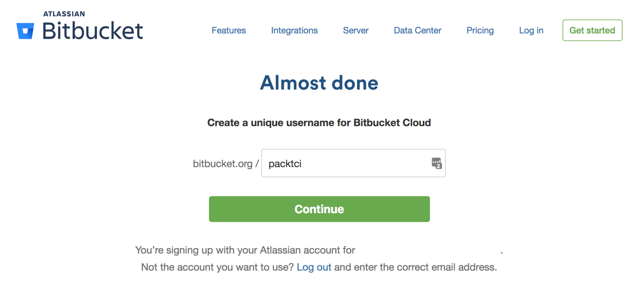Open the Features page
Viewport: 644px width, 304px height.
tap(229, 30)
